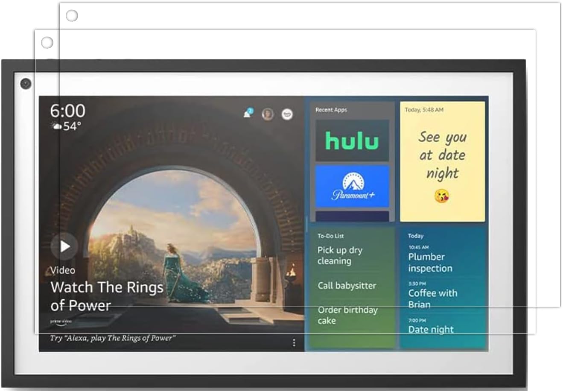Play the Rings of Power video
The image size is (563, 392).
coord(64,246)
